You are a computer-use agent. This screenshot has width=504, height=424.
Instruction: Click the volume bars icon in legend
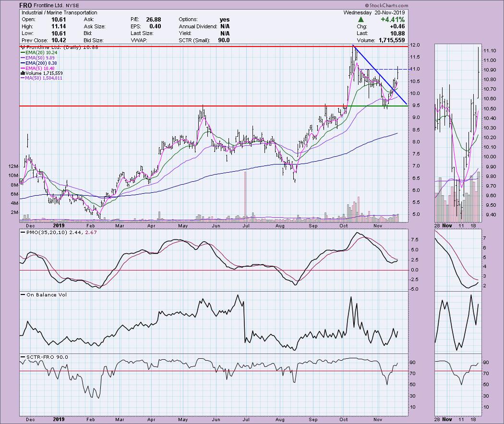22,72
